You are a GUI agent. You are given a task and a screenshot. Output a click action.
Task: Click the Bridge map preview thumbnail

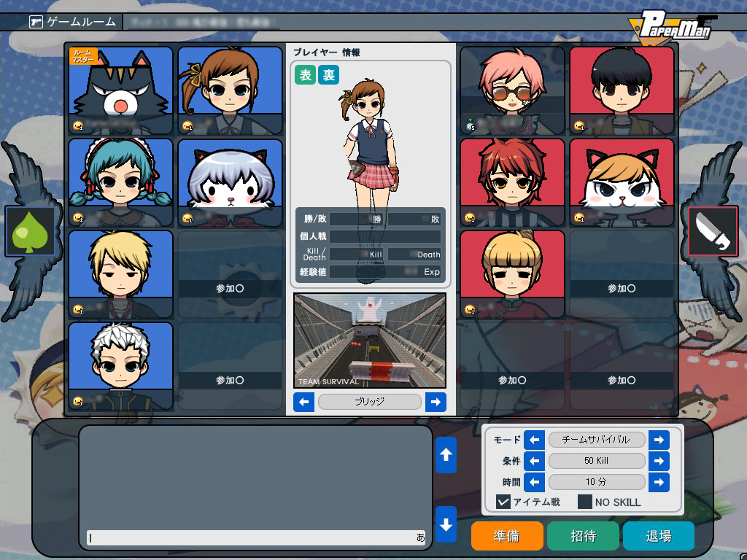pyautogui.click(x=370, y=341)
